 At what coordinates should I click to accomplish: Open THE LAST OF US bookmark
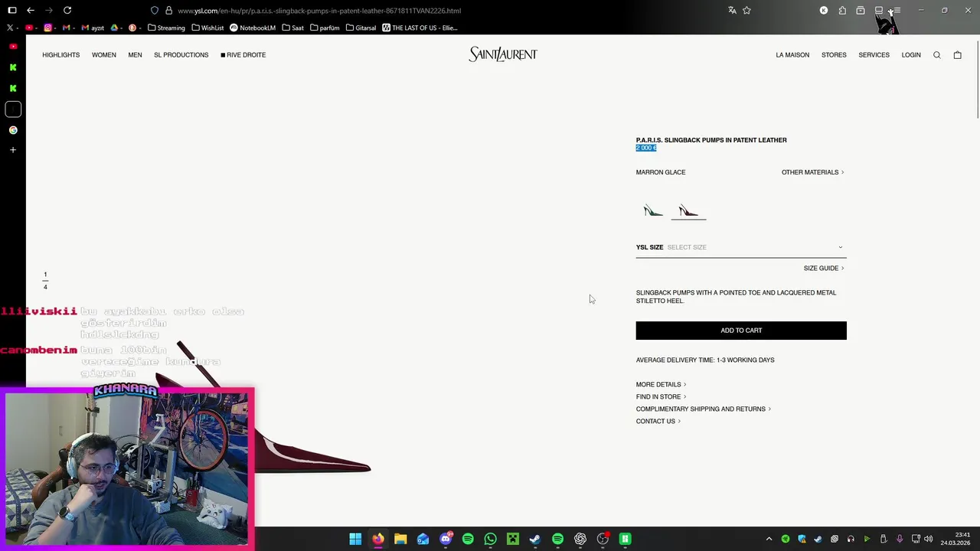(420, 28)
